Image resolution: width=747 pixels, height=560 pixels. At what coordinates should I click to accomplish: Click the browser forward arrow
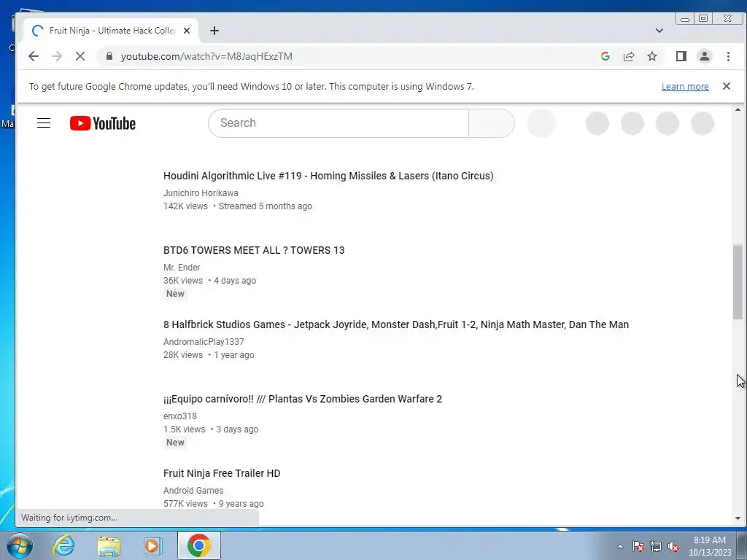(x=57, y=56)
